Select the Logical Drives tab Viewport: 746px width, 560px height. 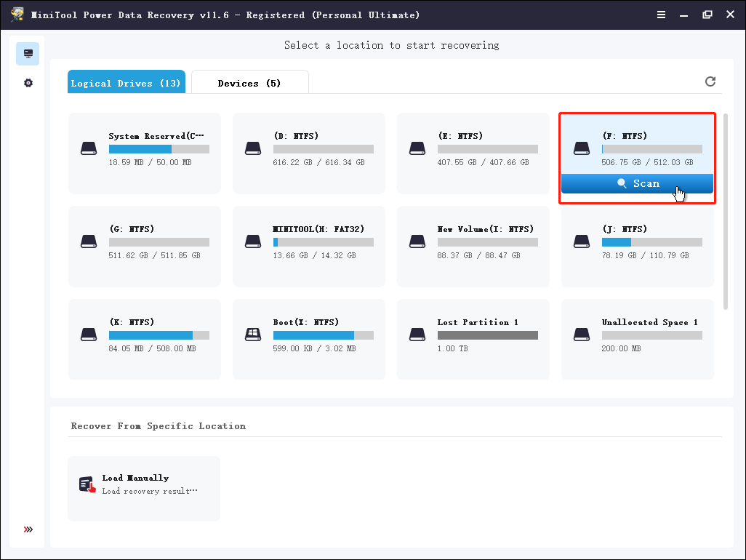click(x=126, y=83)
